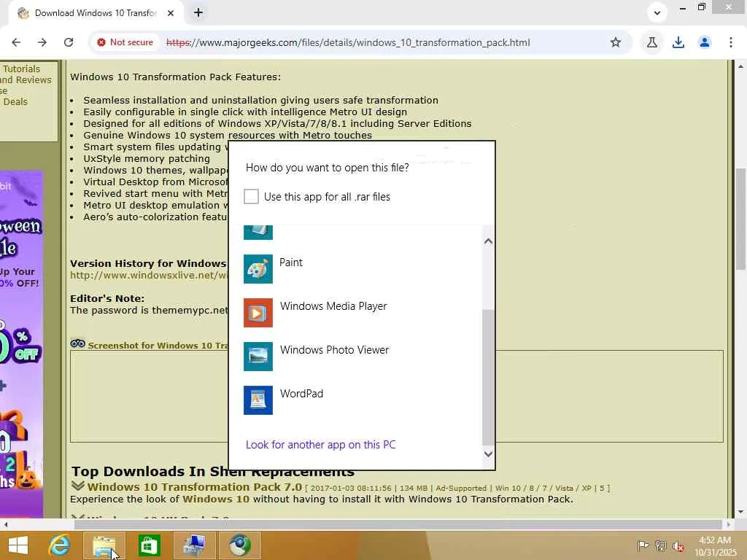Click the binoculars screenshot icon
The image size is (747, 560).
point(77,343)
